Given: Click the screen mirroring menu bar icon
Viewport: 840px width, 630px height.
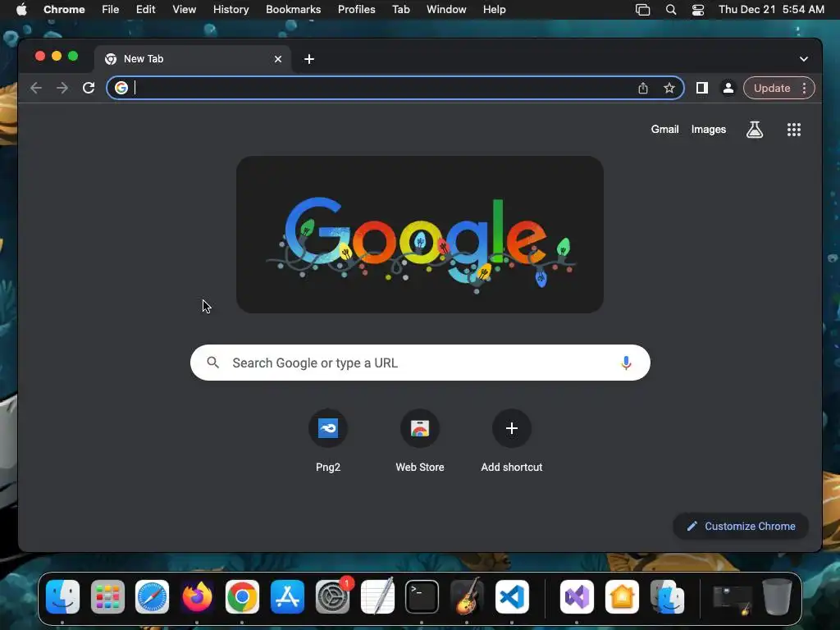Looking at the screenshot, I should [642, 10].
